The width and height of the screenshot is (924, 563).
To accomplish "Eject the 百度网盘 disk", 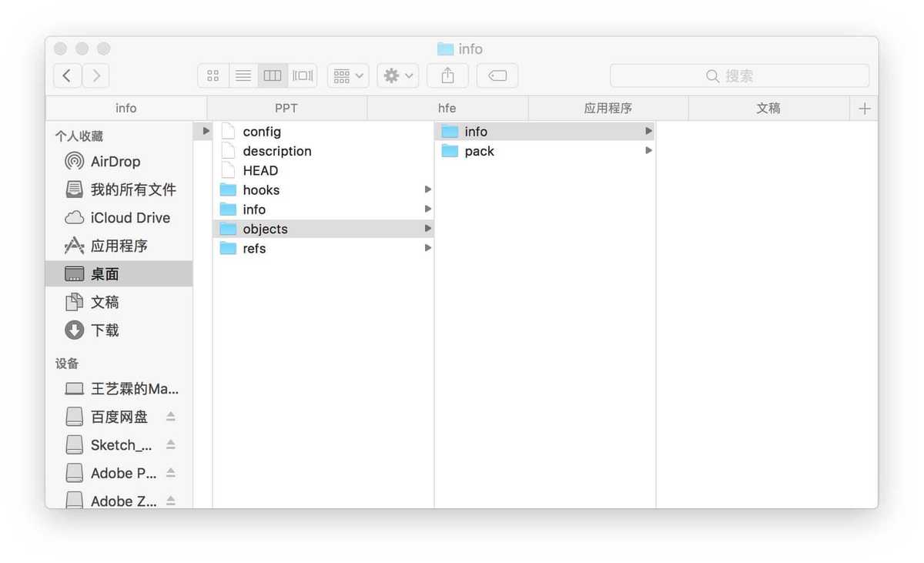I will tap(171, 417).
